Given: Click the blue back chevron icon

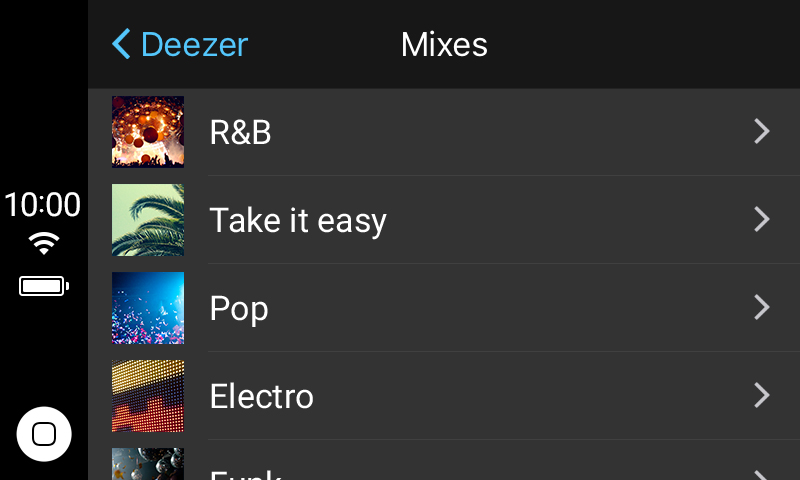Looking at the screenshot, I should pyautogui.click(x=121, y=44).
